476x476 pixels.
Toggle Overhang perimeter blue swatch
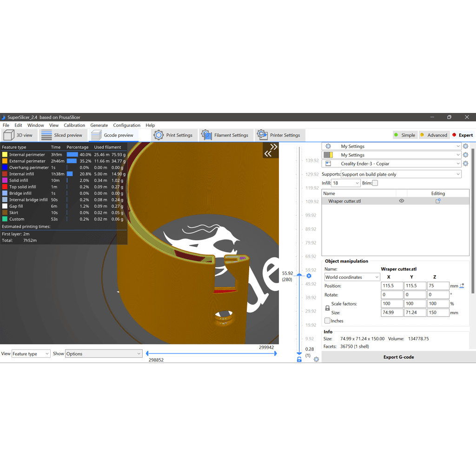pos(5,167)
